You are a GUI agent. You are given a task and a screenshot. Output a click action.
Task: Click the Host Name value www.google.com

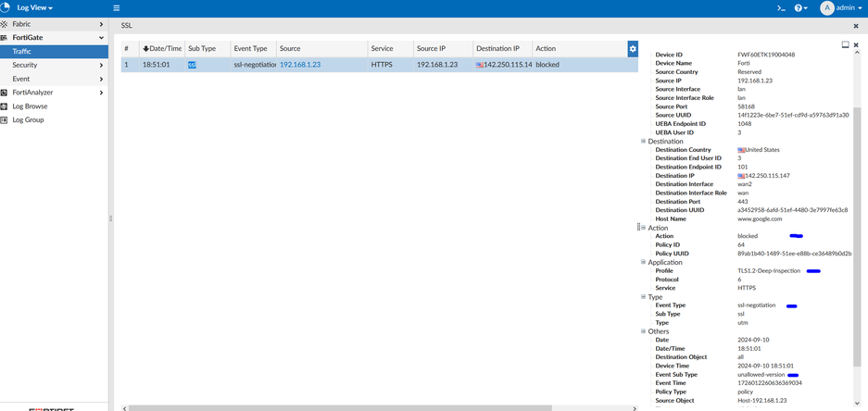coord(760,218)
